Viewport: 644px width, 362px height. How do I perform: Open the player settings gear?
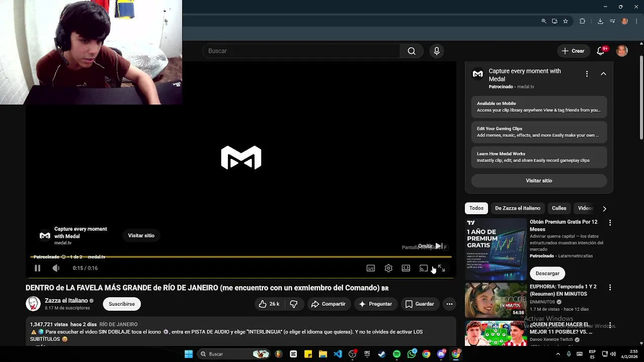click(x=388, y=268)
